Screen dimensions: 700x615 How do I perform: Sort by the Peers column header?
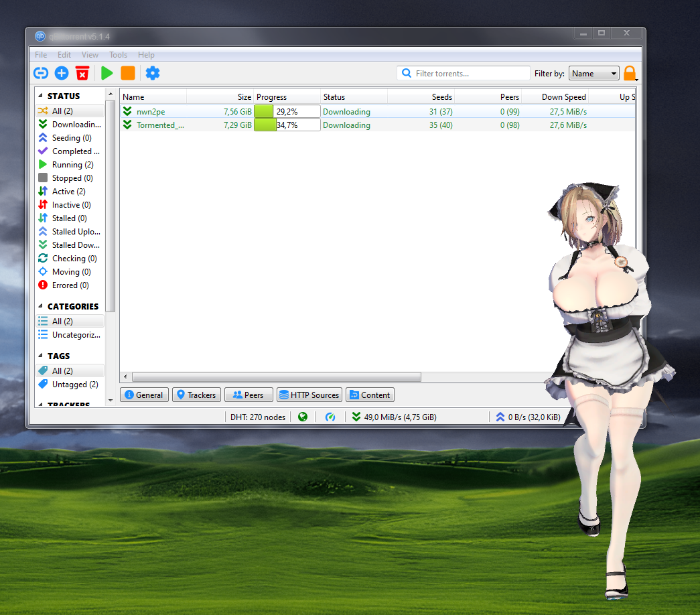[x=488, y=97]
